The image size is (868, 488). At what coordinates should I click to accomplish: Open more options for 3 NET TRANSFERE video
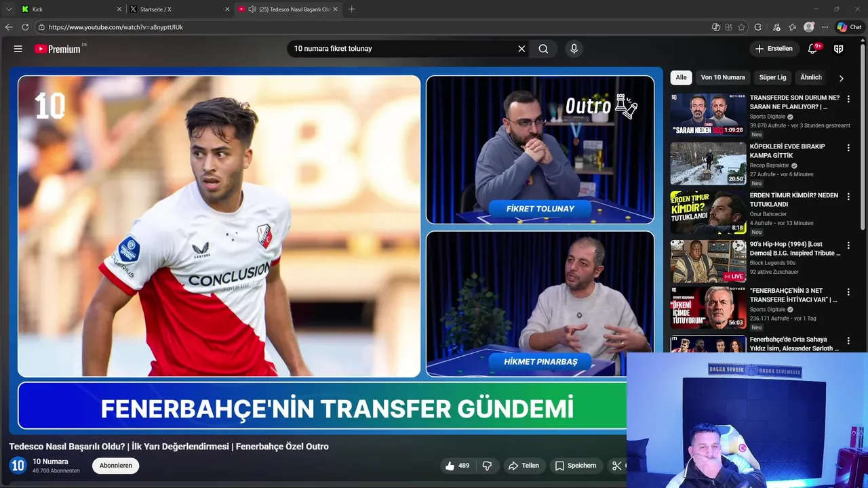tap(848, 291)
